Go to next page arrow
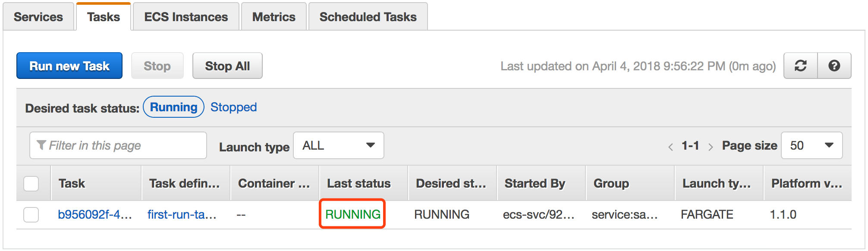The height and width of the screenshot is (251, 868). pyautogui.click(x=710, y=147)
